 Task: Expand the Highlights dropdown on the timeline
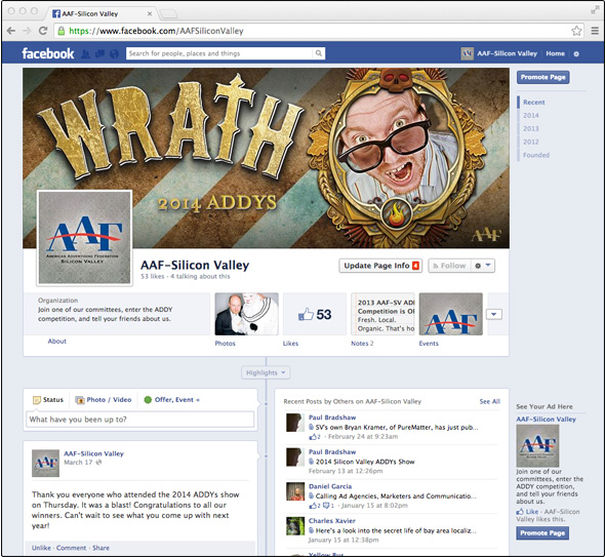point(266,373)
